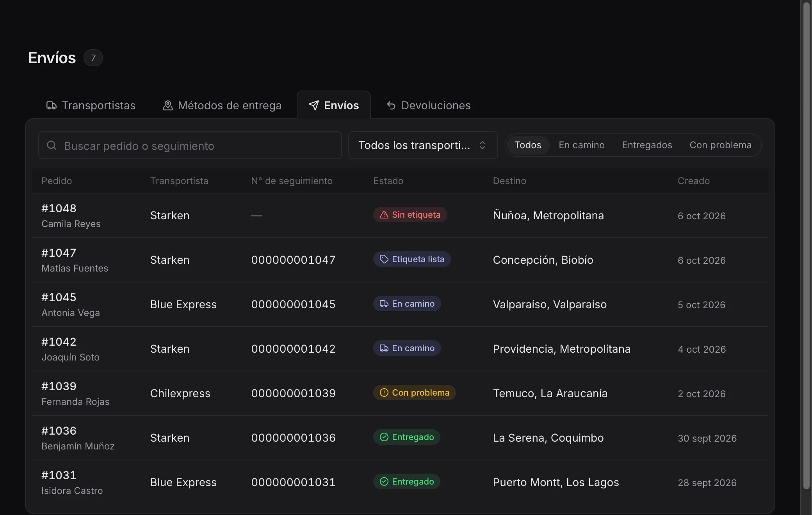Screen dimensions: 812x515
Task: Click the warning triangle in Sin etiqueta badge
Action: 384,215
